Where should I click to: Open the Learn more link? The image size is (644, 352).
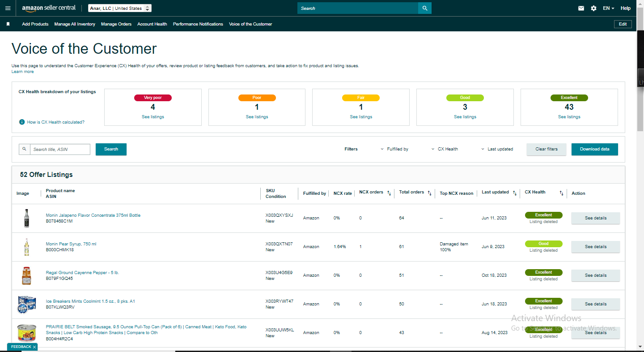[x=23, y=72]
